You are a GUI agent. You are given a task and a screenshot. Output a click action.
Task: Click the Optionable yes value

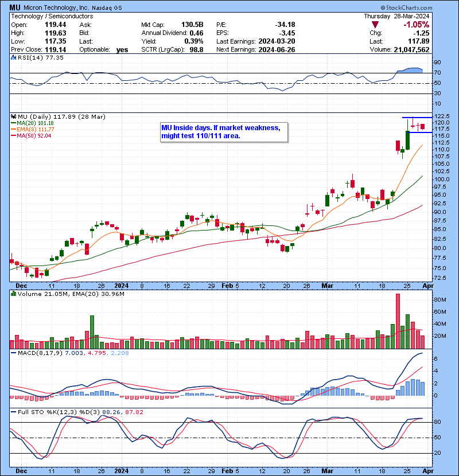(x=122, y=50)
